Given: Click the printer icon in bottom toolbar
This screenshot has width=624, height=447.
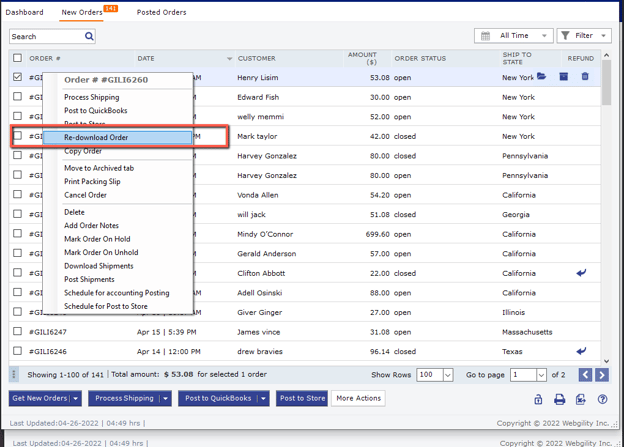Looking at the screenshot, I should (559, 399).
